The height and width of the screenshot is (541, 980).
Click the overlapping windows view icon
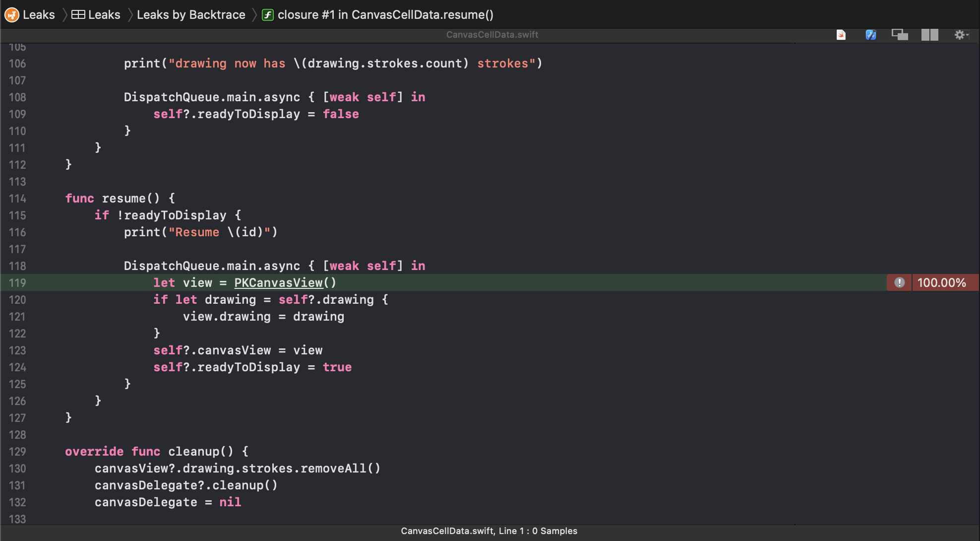(x=899, y=35)
